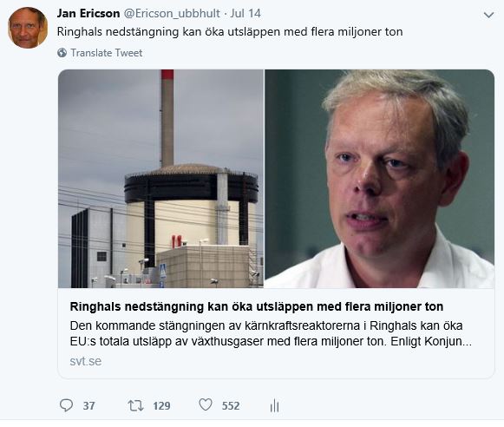This screenshot has height=427, width=504.
Task: Click the Jan Ericson display name
Action: (x=88, y=14)
